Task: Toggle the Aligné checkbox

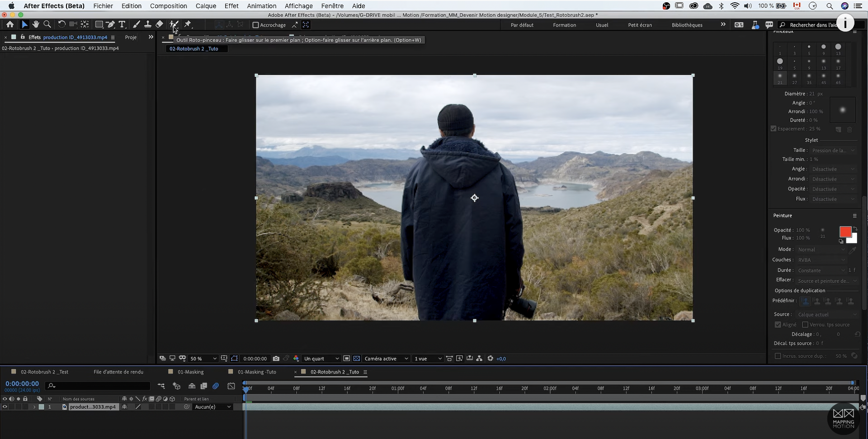Action: coord(778,325)
